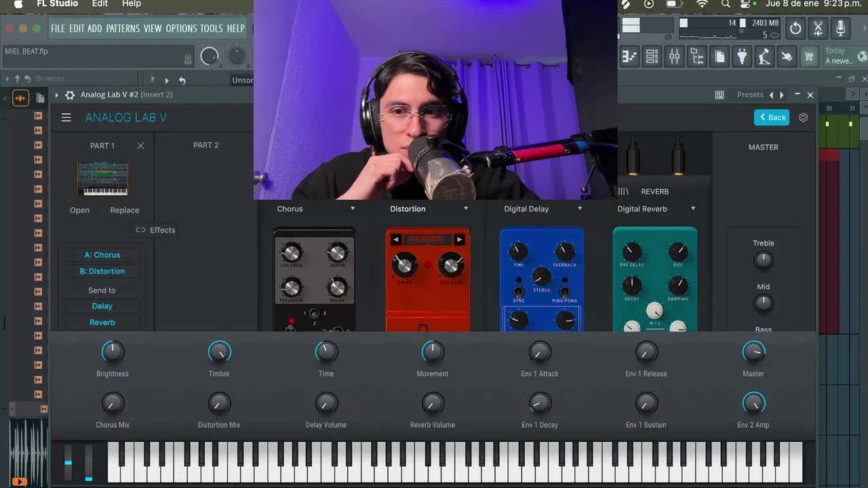Select next plugin preset arrow

(782, 95)
